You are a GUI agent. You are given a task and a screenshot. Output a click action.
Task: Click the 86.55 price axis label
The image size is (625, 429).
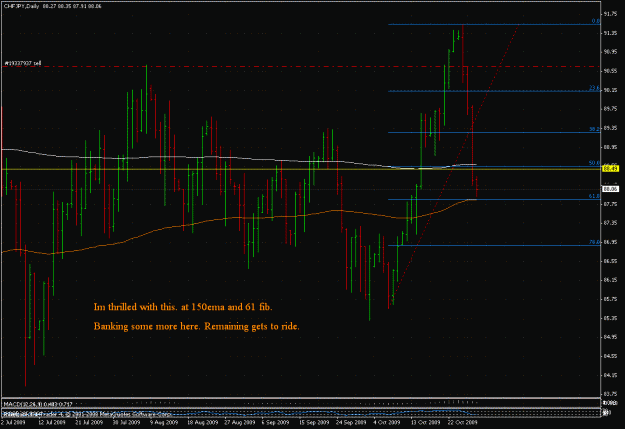(610, 261)
